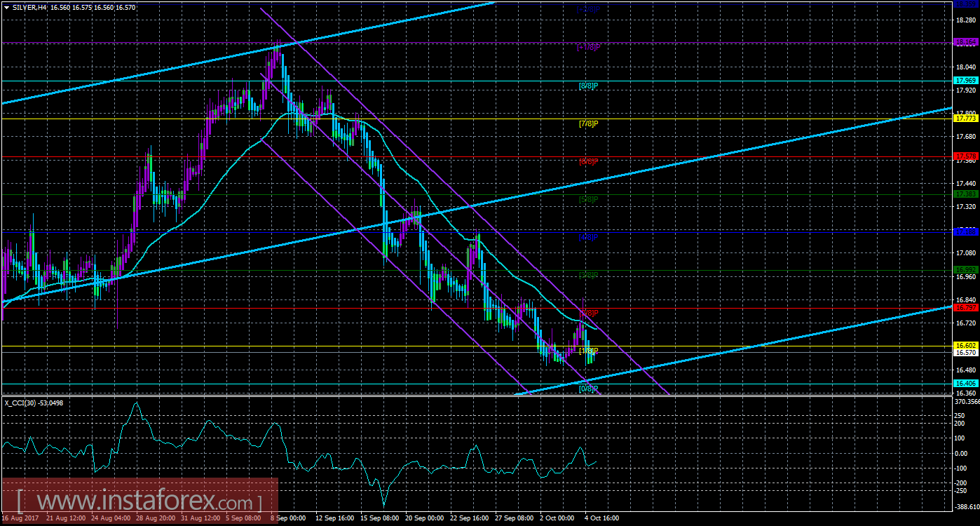Click 16.480 on the price scale
Image resolution: width=980 pixels, height=526 pixels.
tap(967, 370)
